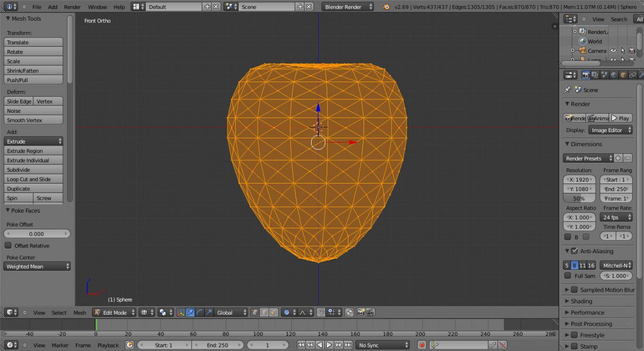Enable the rotate manipulator
Screen dimensions: 644x351
(199, 313)
